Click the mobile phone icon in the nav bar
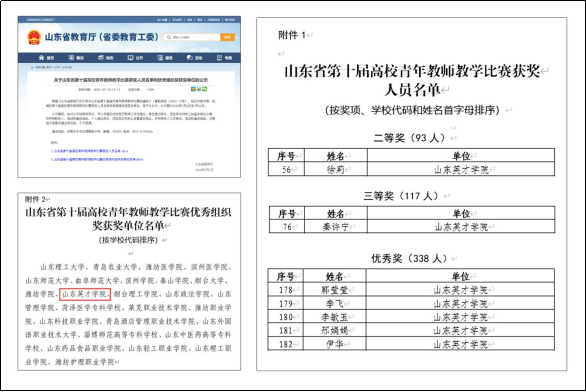Screen dimensions: 586x392 click(x=219, y=58)
